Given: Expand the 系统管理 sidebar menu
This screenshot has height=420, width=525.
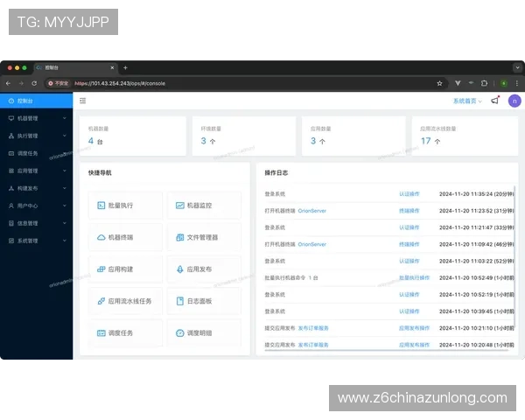Looking at the screenshot, I should pyautogui.click(x=37, y=241).
